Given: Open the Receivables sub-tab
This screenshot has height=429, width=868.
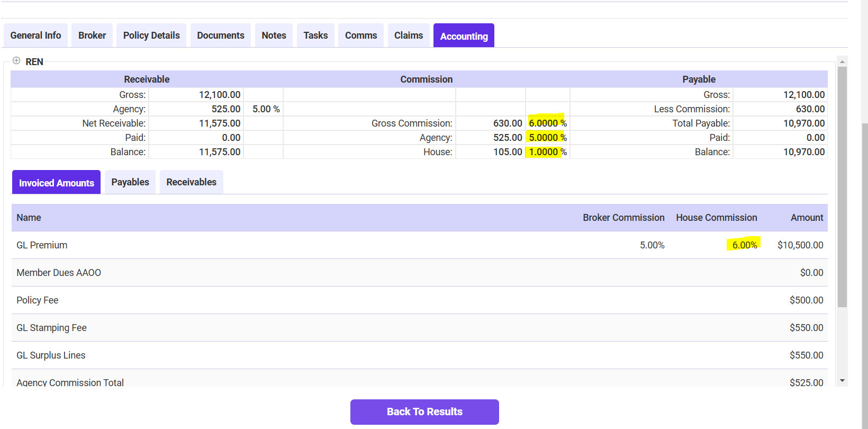Looking at the screenshot, I should point(191,182).
